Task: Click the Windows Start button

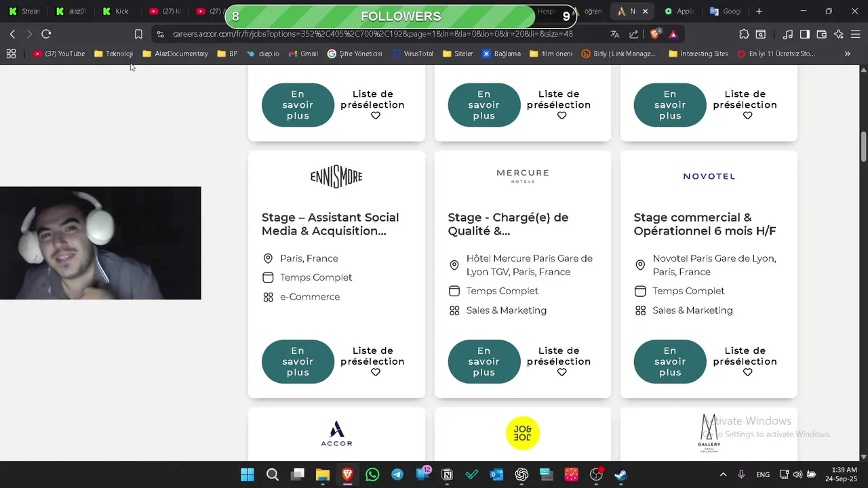Action: click(x=248, y=474)
